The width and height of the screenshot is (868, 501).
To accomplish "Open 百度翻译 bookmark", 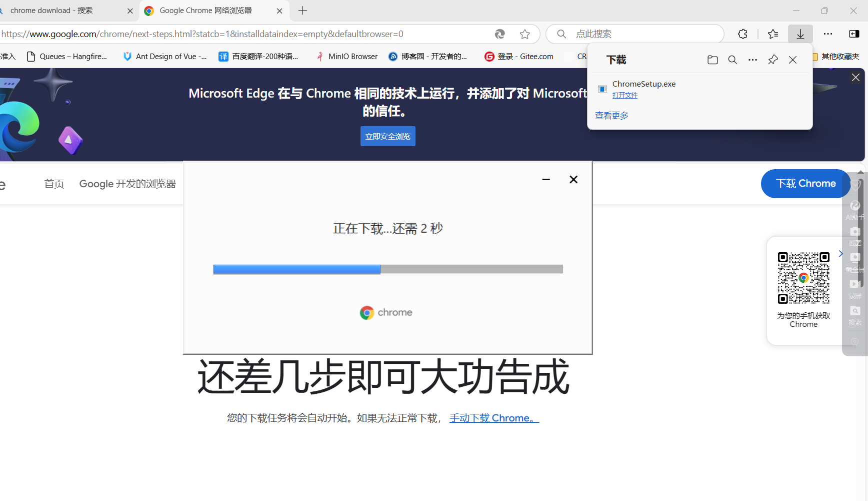I will pos(258,57).
